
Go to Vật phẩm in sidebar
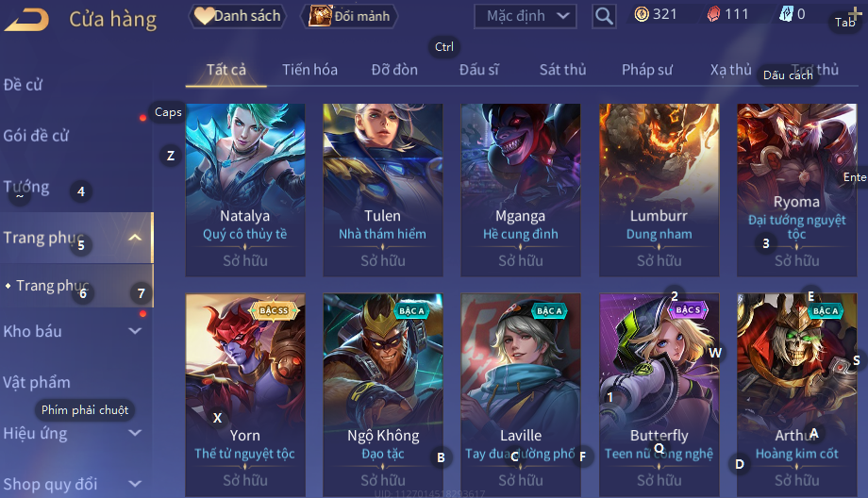[x=37, y=382]
